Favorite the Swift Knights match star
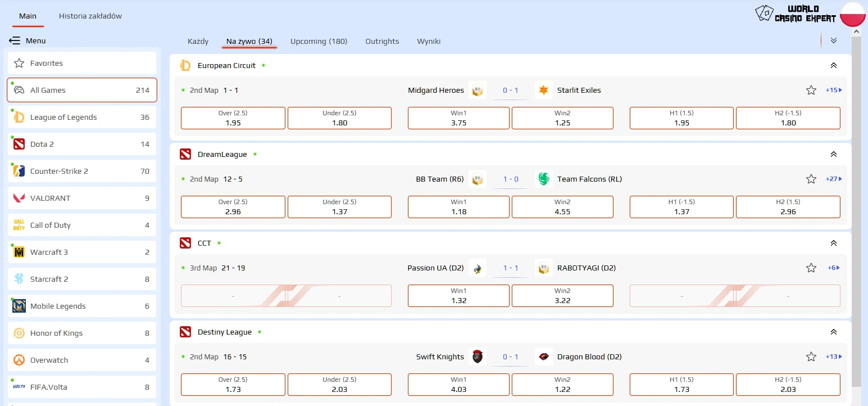 pos(811,357)
